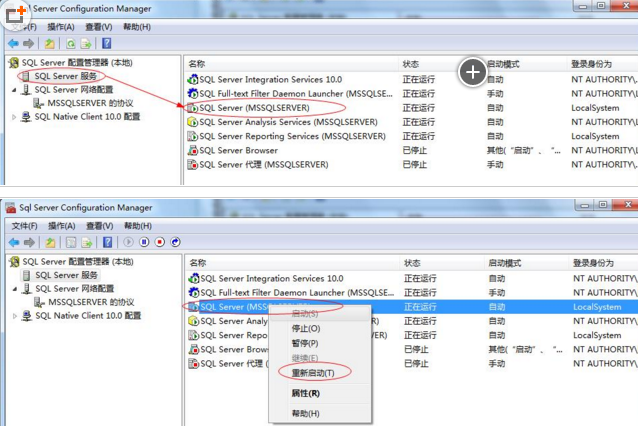
Task: Click the SQL Server Reporting Services icon, upper window
Action: 192,136
